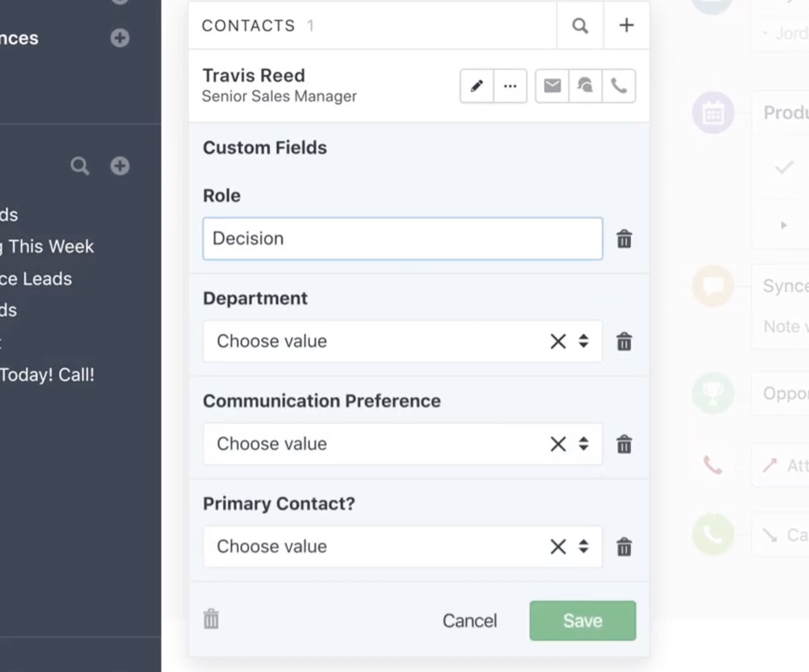Open more options ellipsis for Travis Reed

click(x=510, y=86)
